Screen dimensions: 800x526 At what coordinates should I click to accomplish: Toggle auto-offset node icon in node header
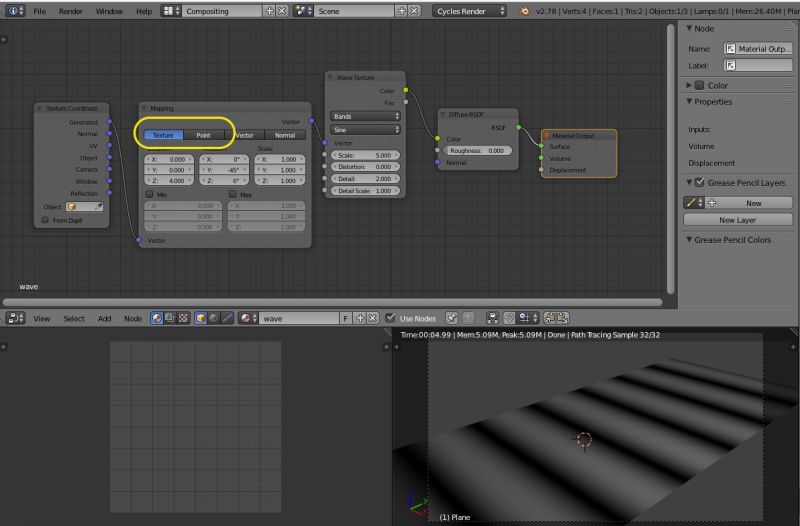click(x=492, y=318)
